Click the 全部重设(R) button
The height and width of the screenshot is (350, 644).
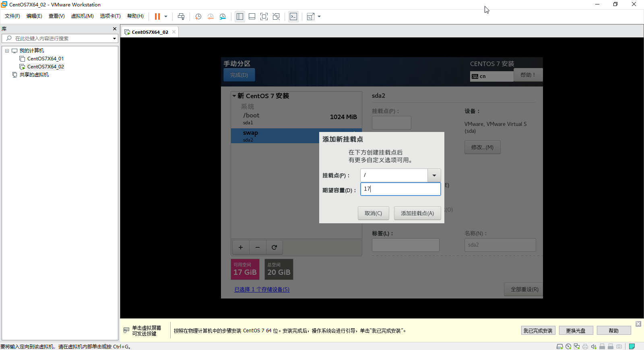pyautogui.click(x=524, y=289)
